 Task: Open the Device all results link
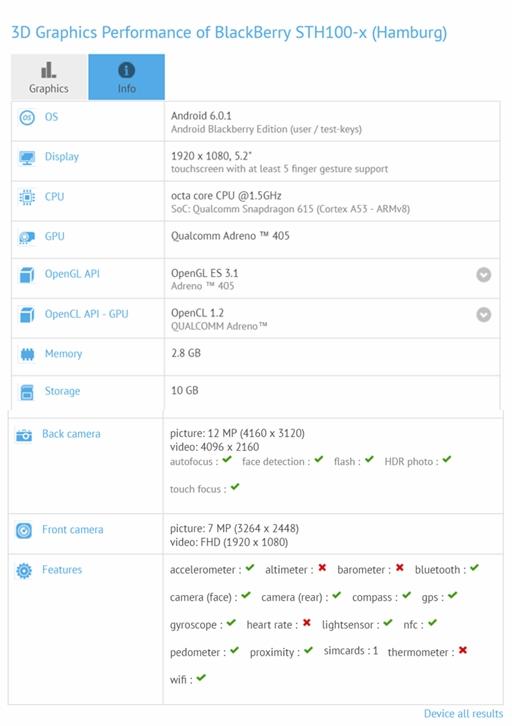coord(463,713)
